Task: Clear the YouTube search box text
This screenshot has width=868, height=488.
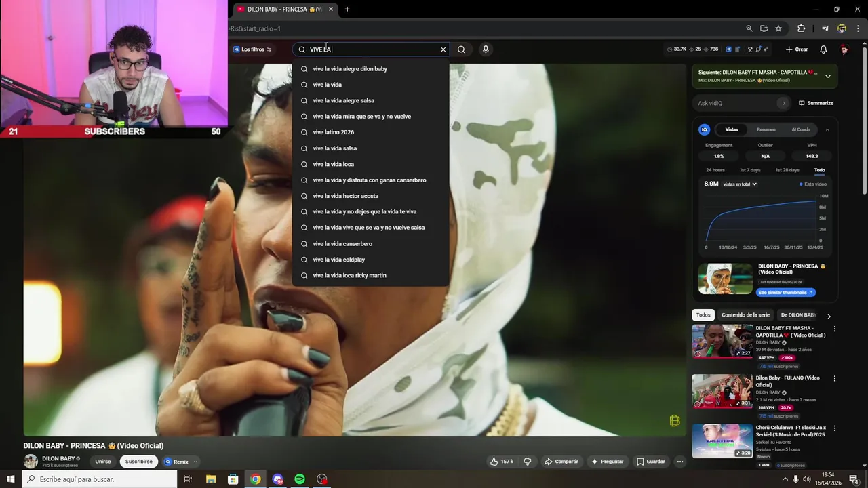Action: click(443, 49)
